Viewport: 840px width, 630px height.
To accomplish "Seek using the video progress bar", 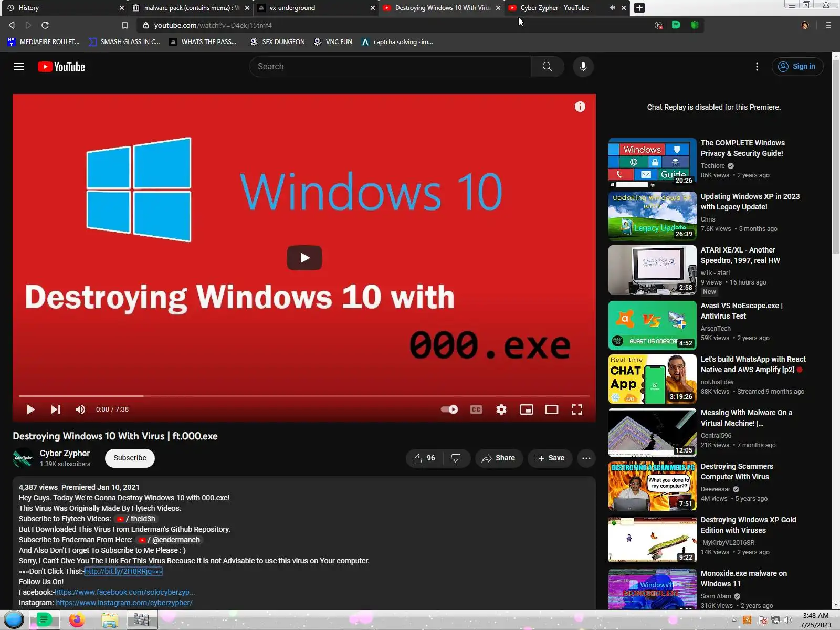I will point(304,396).
